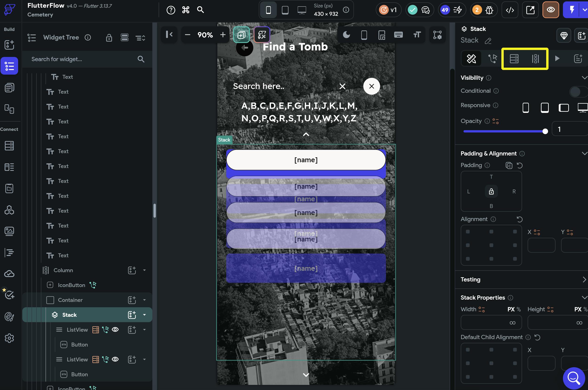
Task: Select the Backend Query tab
Action: 514,59
